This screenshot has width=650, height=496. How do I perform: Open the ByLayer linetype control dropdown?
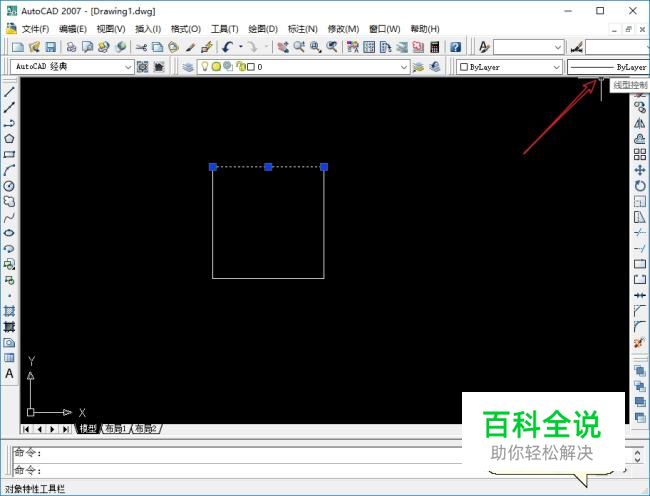[x=608, y=67]
